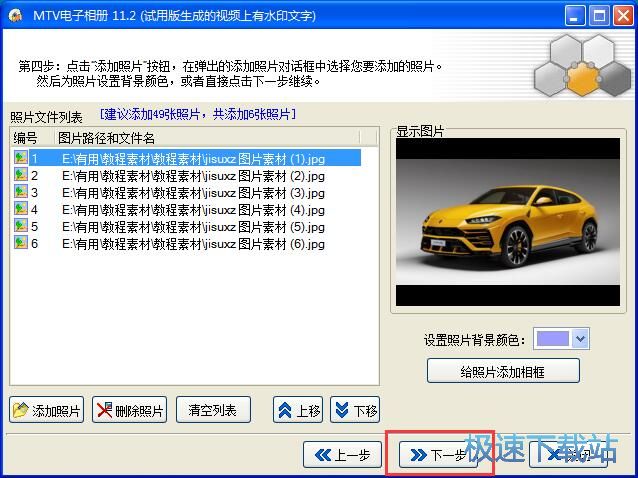The image size is (638, 478).
Task: Click the image icon of row 6
Action: click(x=21, y=243)
